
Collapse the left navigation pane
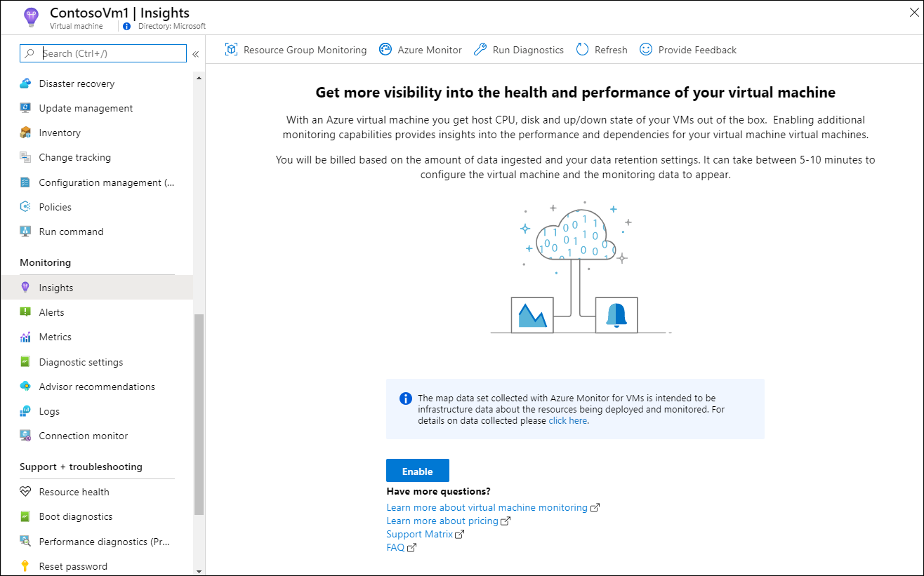pos(194,53)
